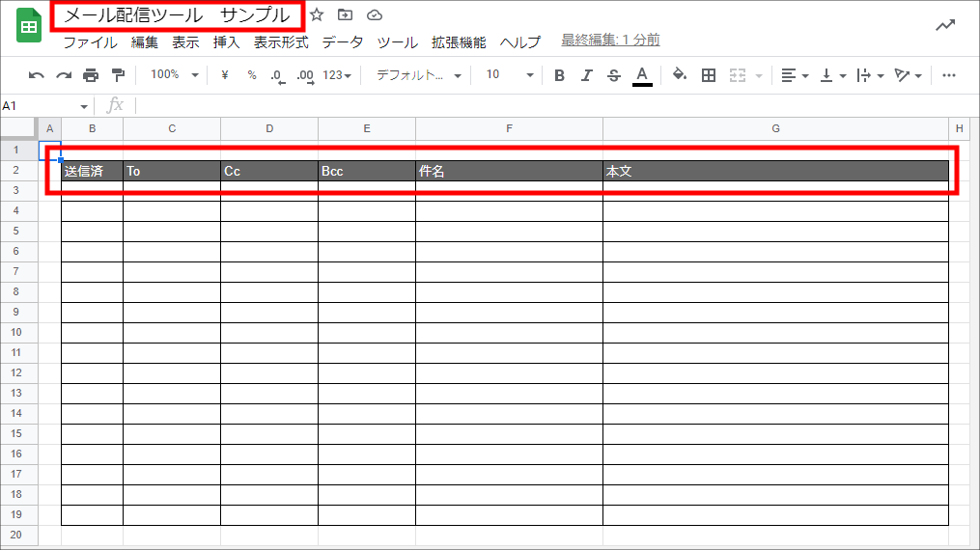Check the cloud save status icon

coord(375,15)
